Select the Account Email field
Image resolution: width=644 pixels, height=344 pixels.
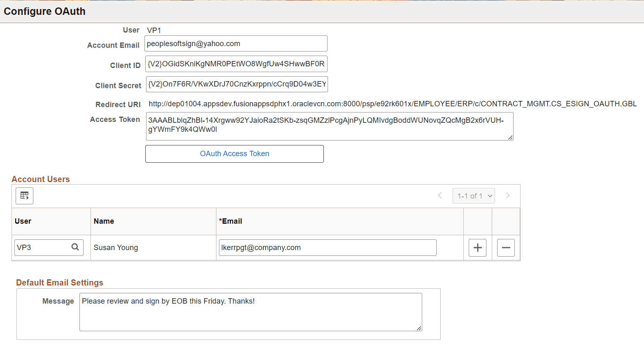236,43
